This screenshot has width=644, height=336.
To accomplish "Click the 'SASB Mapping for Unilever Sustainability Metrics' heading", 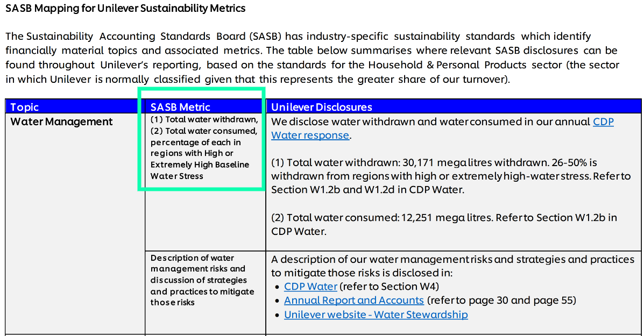I will pos(125,8).
